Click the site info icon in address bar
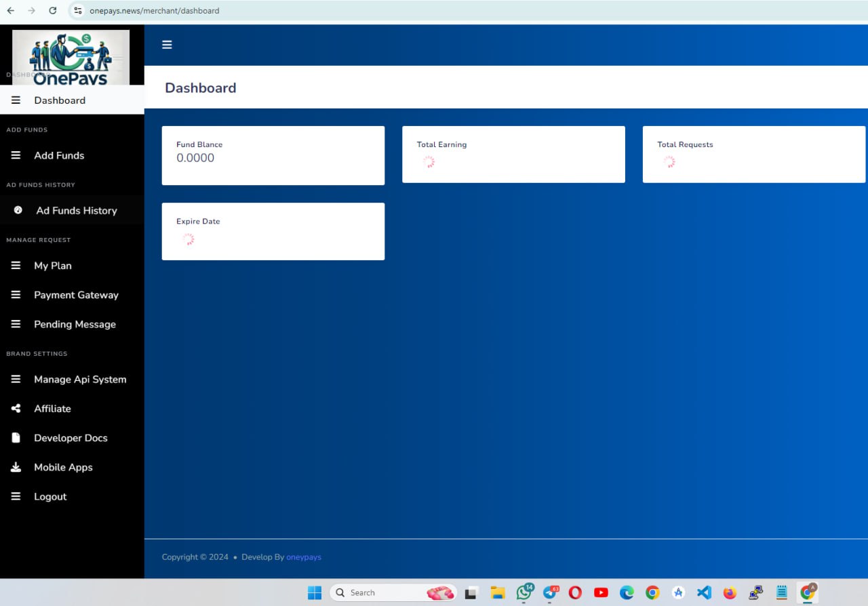Screen dimensions: 868x606 click(78, 11)
